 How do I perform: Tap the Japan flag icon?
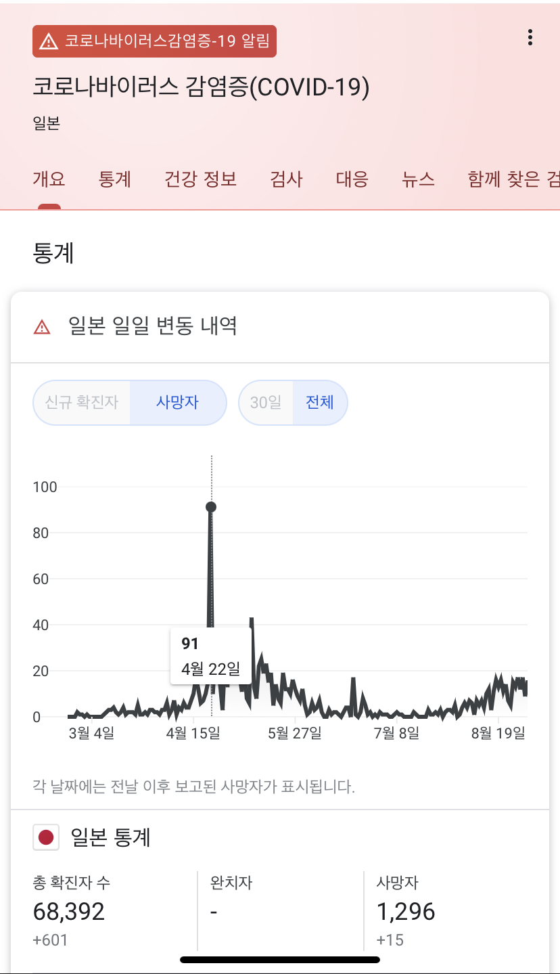(46, 838)
